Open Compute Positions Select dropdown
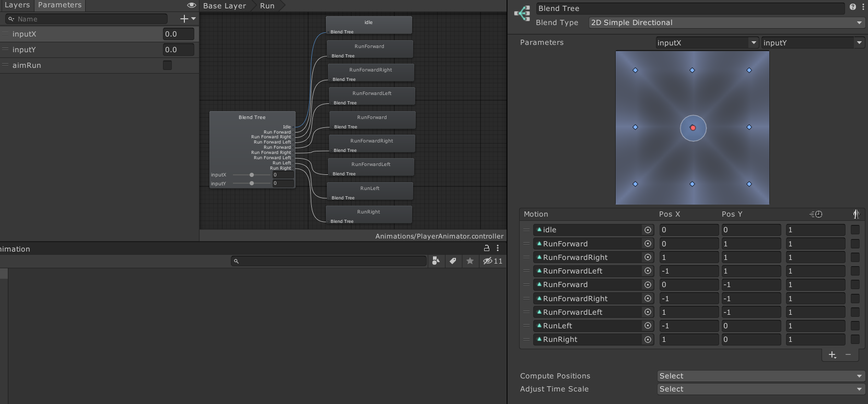Image resolution: width=868 pixels, height=404 pixels. pos(760,376)
